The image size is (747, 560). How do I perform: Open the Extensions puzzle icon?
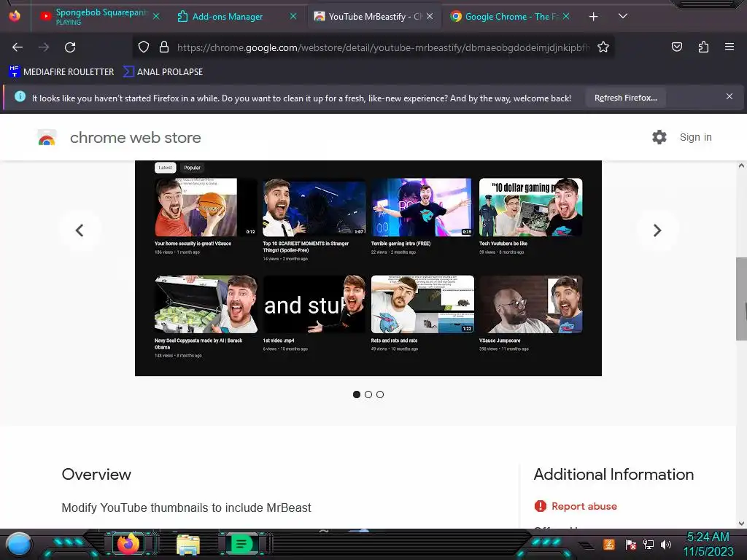click(x=703, y=47)
